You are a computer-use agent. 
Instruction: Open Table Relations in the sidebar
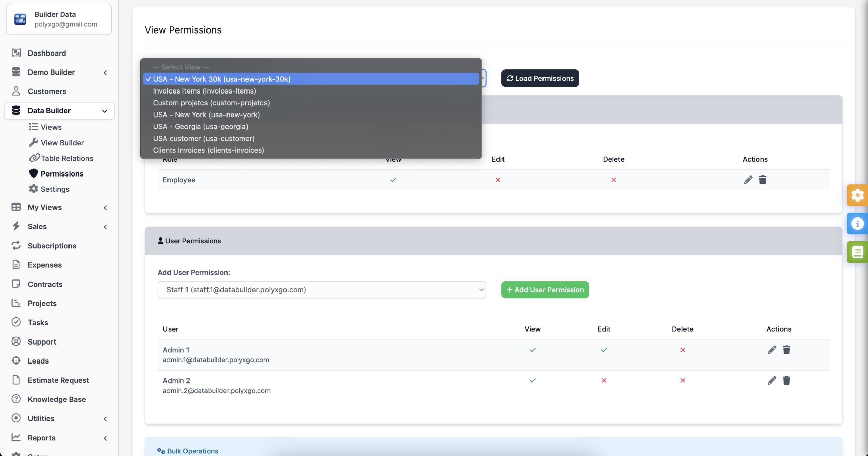point(67,158)
